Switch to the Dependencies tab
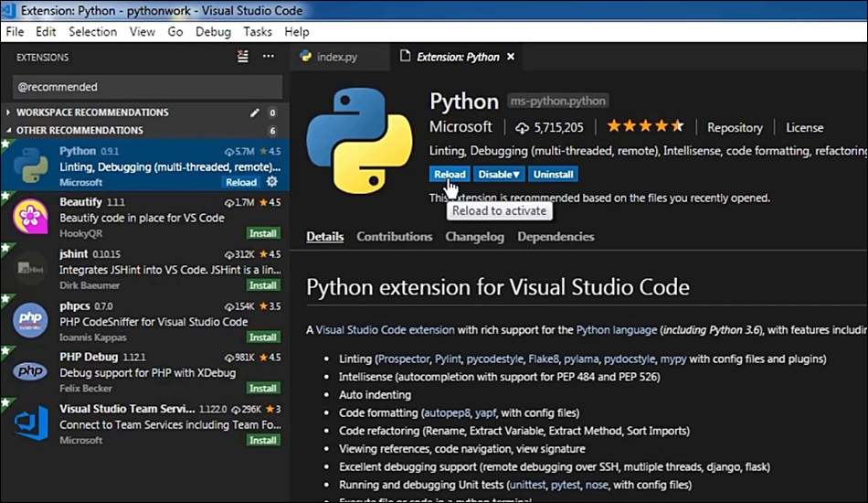 [x=556, y=237]
